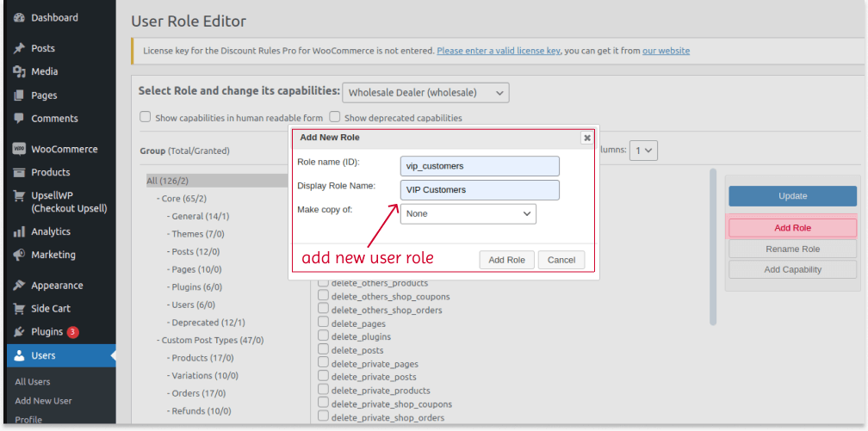Check the delete_others_shop_coupons capability
This screenshot has width=868, height=431.
(x=323, y=296)
